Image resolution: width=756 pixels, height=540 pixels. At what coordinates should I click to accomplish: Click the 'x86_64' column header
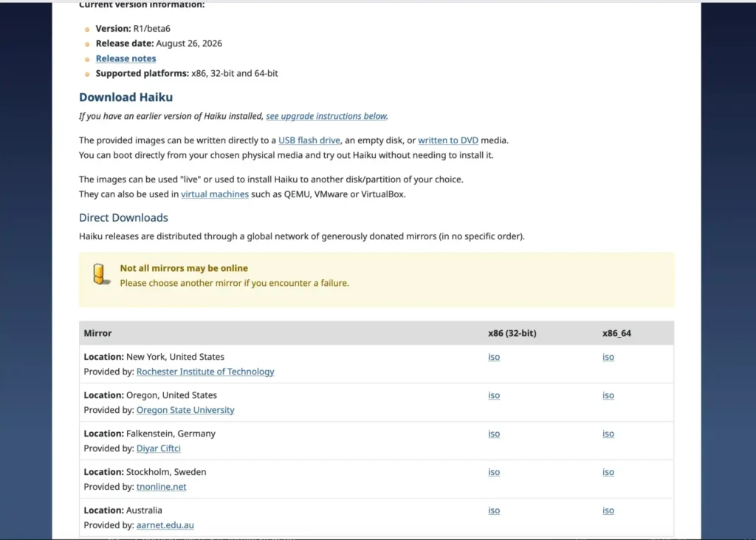coord(616,333)
